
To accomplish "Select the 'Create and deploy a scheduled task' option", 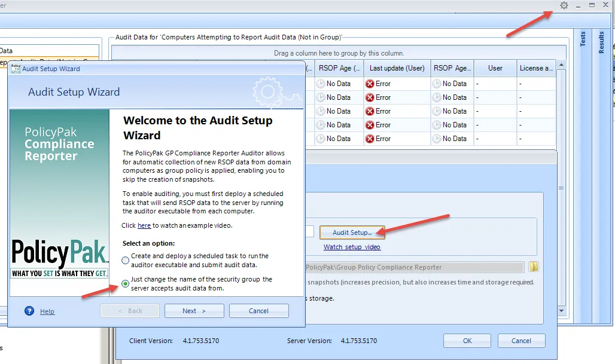I will point(125,259).
